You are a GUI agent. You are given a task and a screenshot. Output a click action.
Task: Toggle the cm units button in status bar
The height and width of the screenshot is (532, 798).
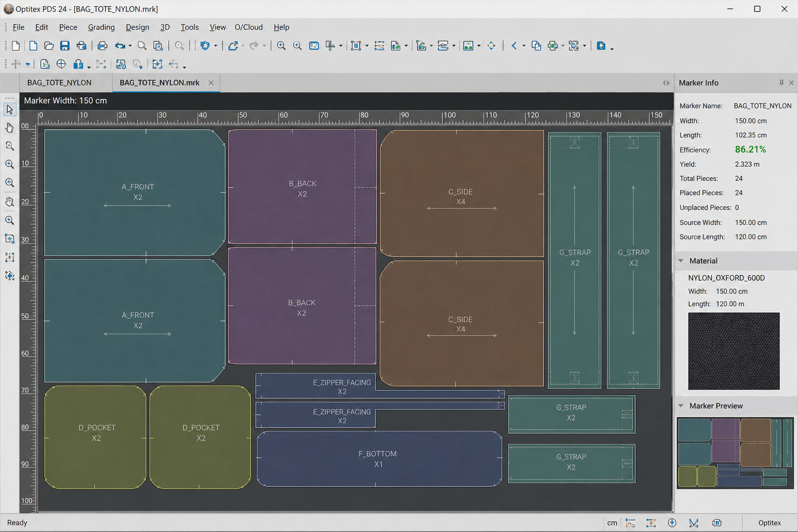[x=612, y=523]
